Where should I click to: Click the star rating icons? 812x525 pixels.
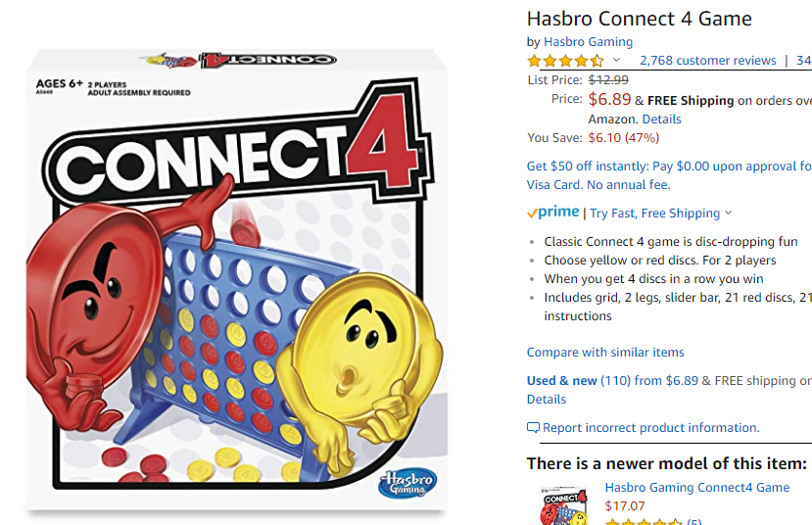pyautogui.click(x=566, y=61)
